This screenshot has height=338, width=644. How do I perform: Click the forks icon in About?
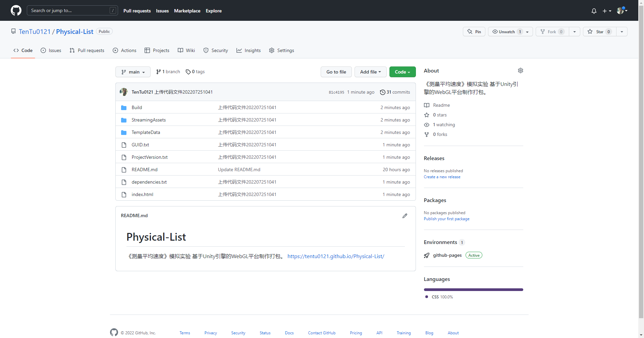(x=427, y=135)
